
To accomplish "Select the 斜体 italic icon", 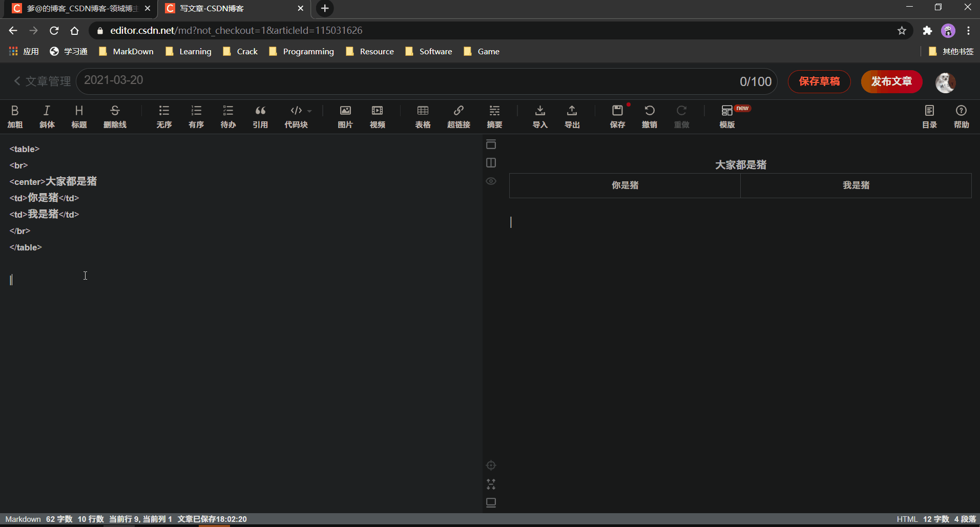I will [47, 117].
